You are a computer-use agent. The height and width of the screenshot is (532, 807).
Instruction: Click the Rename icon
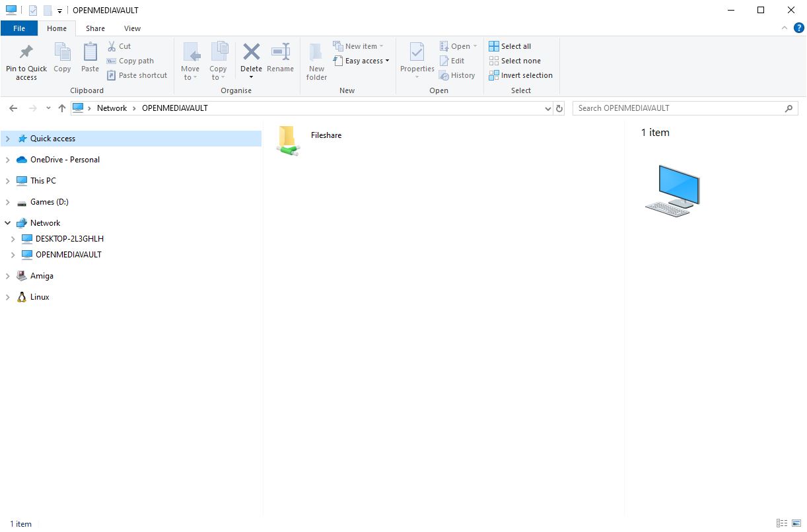(x=281, y=52)
